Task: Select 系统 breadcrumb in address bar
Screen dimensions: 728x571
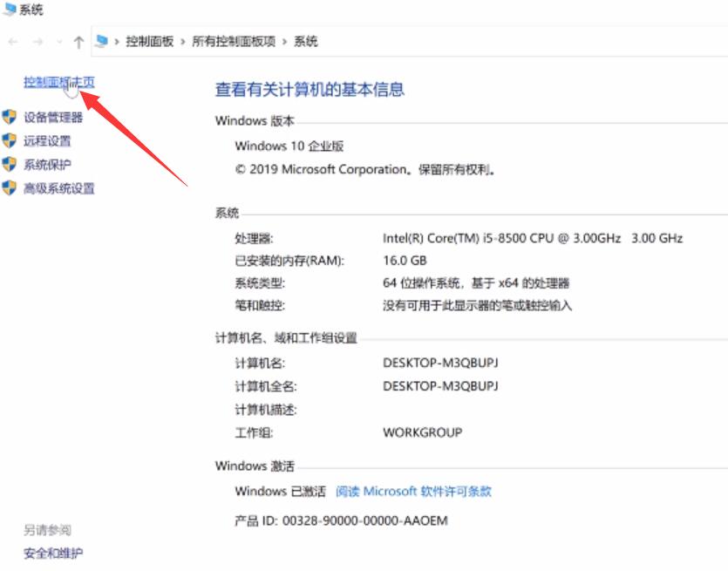Action: pyautogui.click(x=305, y=42)
